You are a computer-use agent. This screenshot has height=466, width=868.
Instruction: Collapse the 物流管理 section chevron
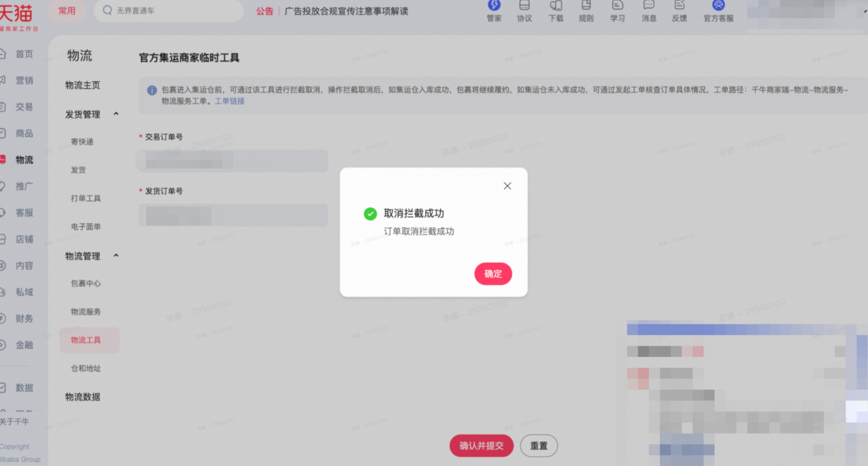[116, 256]
